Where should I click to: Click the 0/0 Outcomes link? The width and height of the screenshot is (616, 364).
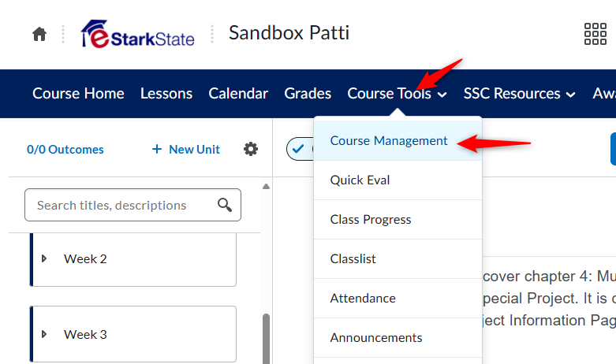tap(65, 150)
